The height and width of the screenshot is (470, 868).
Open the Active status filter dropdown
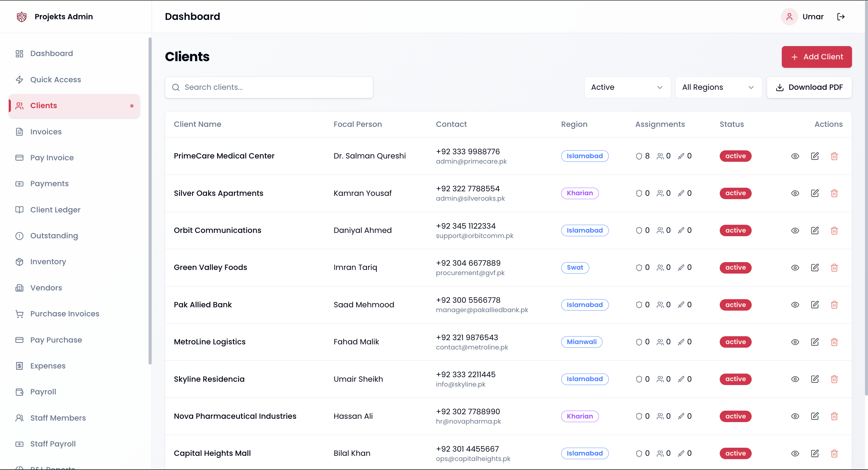(x=627, y=87)
